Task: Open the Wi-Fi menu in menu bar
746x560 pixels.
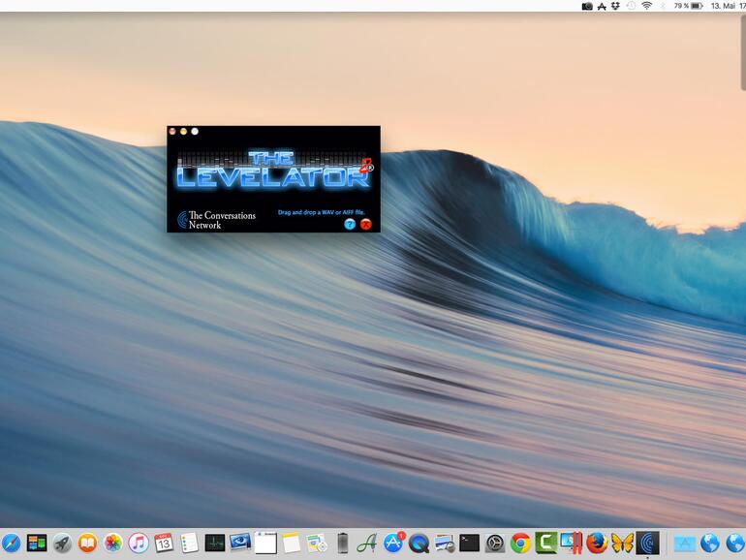Action: coord(646,6)
